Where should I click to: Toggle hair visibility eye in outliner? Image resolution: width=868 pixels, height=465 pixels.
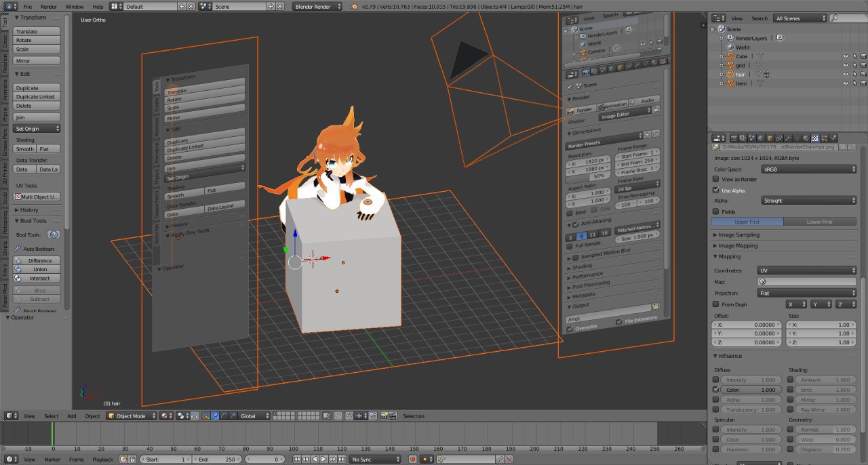846,74
